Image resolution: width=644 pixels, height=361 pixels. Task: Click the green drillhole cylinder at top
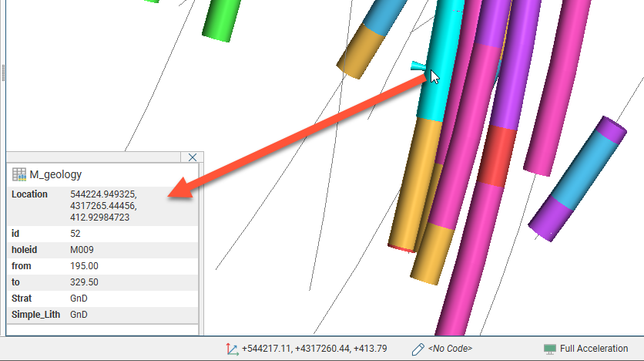(221, 20)
